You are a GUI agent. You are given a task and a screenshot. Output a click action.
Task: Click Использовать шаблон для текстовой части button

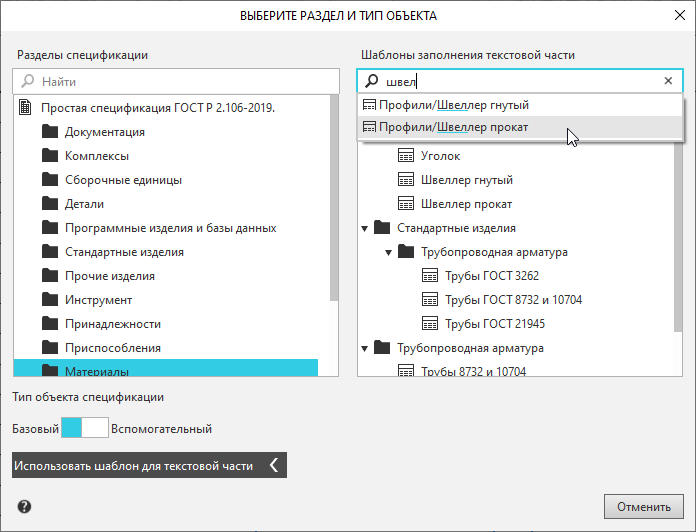[133, 466]
